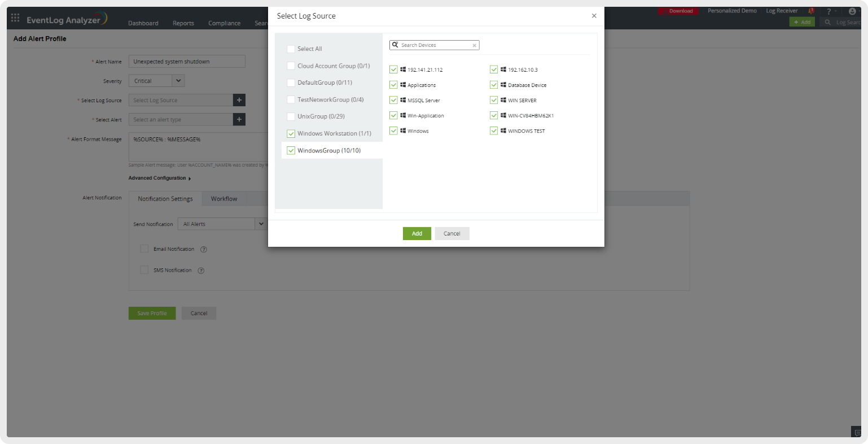
Task: Open the apps grid launcher icon
Action: [x=15, y=18]
